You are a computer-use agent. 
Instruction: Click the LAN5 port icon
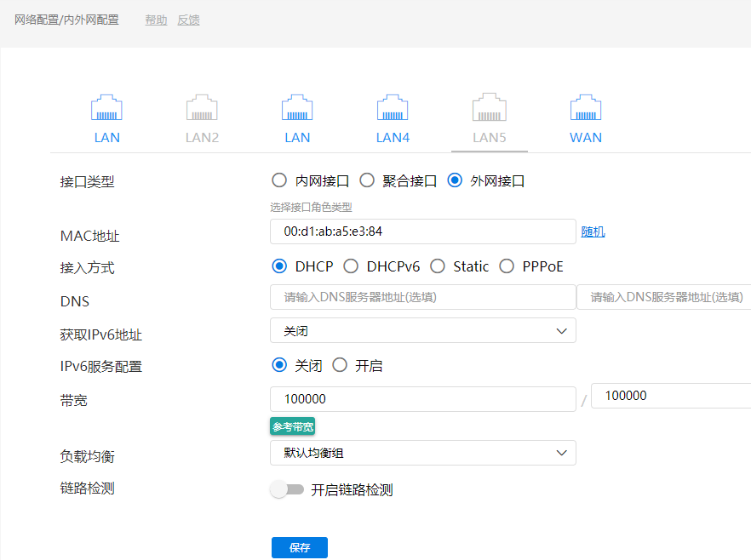490,109
